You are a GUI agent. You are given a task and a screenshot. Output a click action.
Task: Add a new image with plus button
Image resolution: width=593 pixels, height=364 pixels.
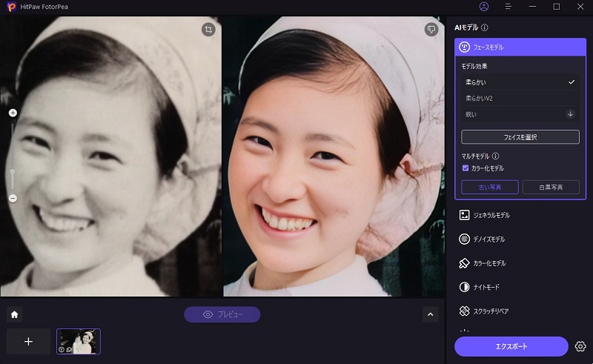28,341
